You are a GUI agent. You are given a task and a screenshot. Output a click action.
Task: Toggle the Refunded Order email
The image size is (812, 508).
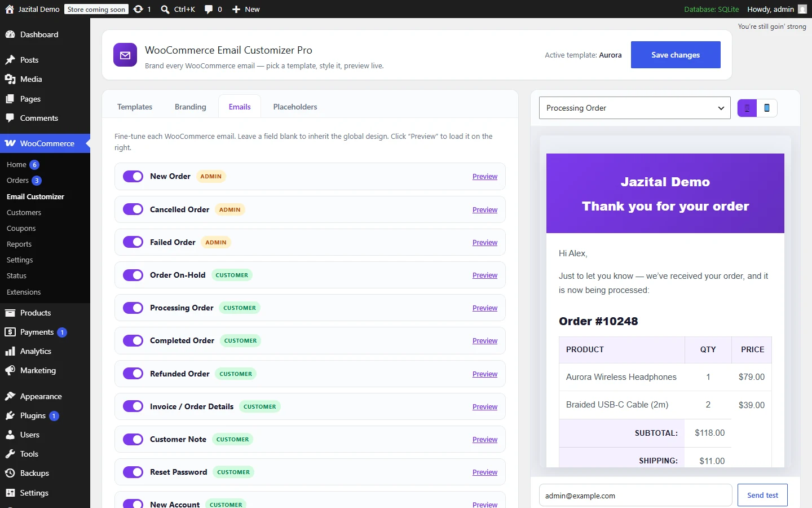pyautogui.click(x=133, y=374)
